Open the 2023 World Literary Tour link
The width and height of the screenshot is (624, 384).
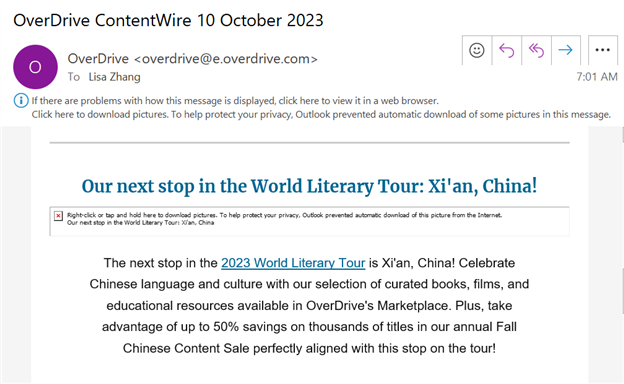pyautogui.click(x=293, y=263)
